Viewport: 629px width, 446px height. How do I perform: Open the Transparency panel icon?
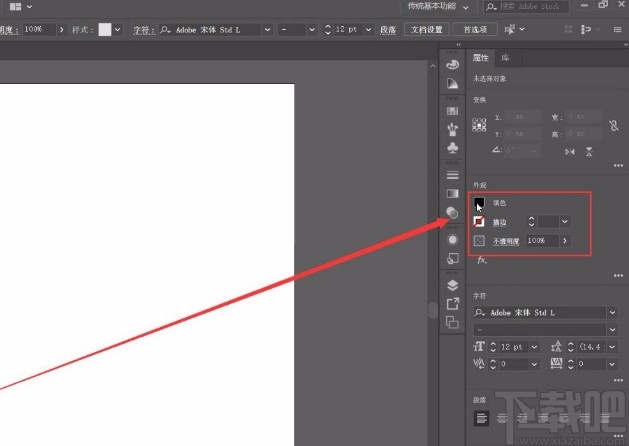pos(452,213)
